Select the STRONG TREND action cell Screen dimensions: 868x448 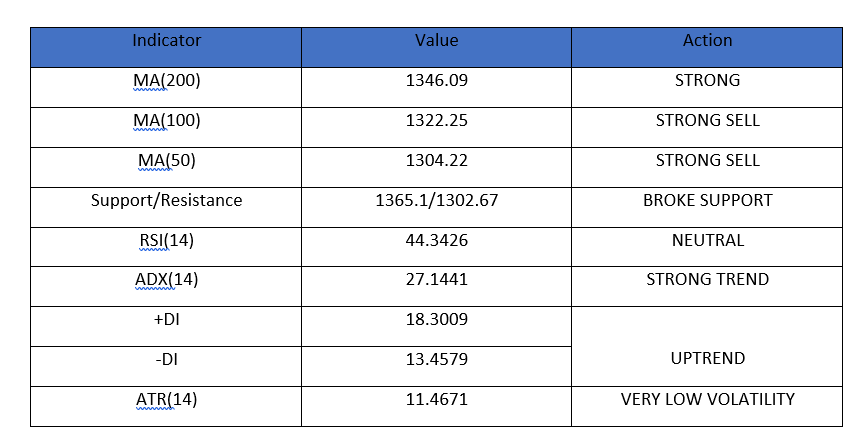pos(707,287)
